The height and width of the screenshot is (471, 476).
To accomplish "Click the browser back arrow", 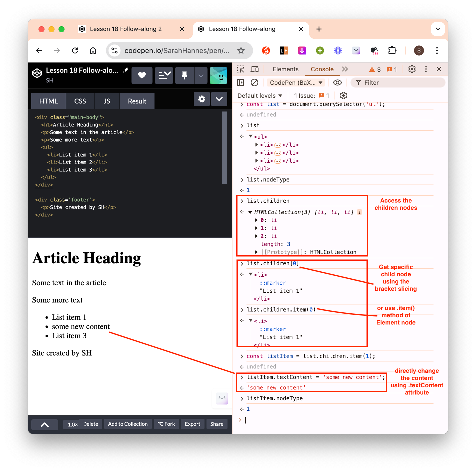I will point(39,51).
